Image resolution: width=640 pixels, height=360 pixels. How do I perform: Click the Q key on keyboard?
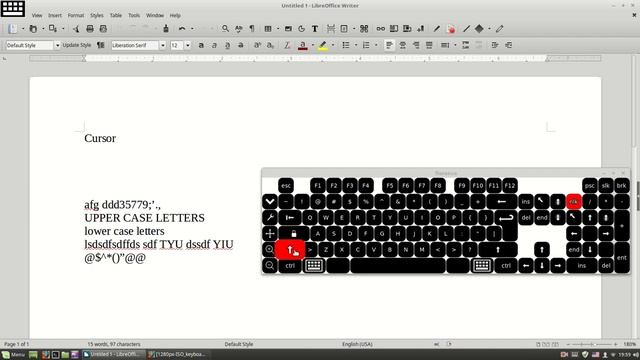[x=310, y=218]
